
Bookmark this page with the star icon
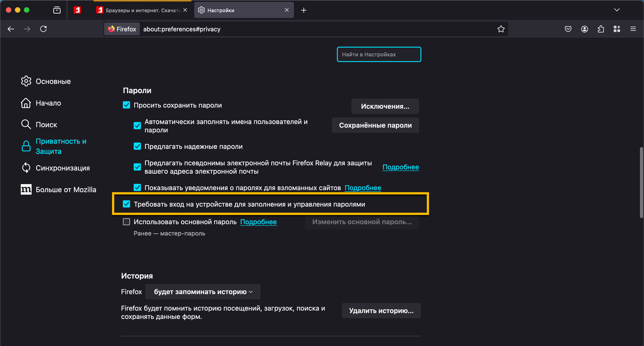tap(501, 29)
